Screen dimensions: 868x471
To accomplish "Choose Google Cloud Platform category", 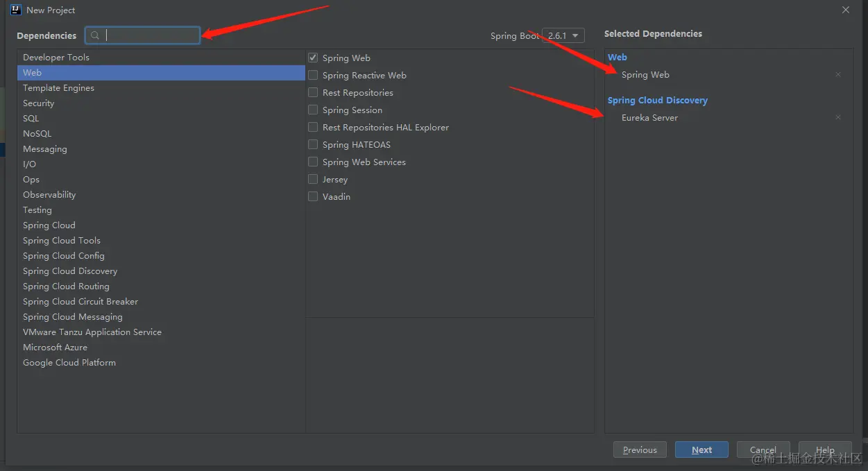I will (x=161, y=362).
